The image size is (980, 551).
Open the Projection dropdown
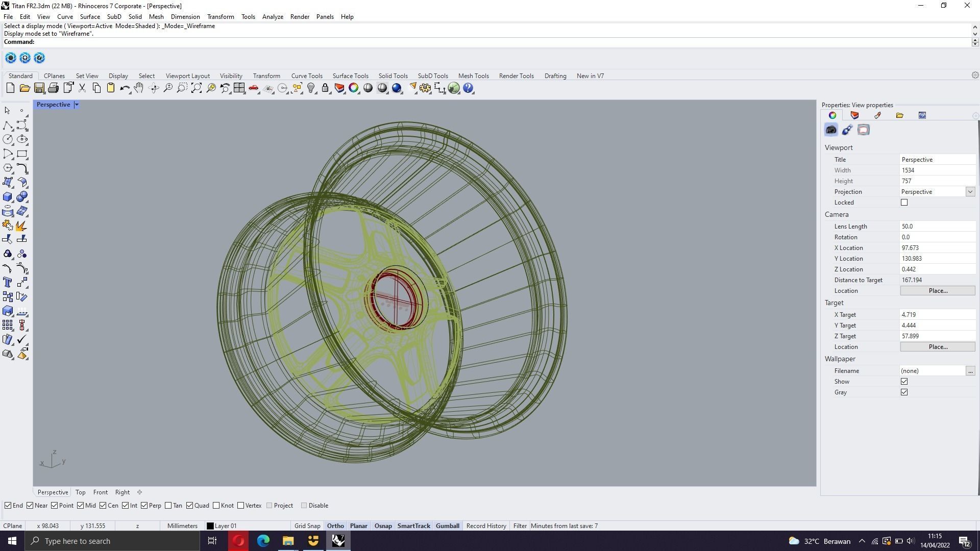tap(970, 192)
